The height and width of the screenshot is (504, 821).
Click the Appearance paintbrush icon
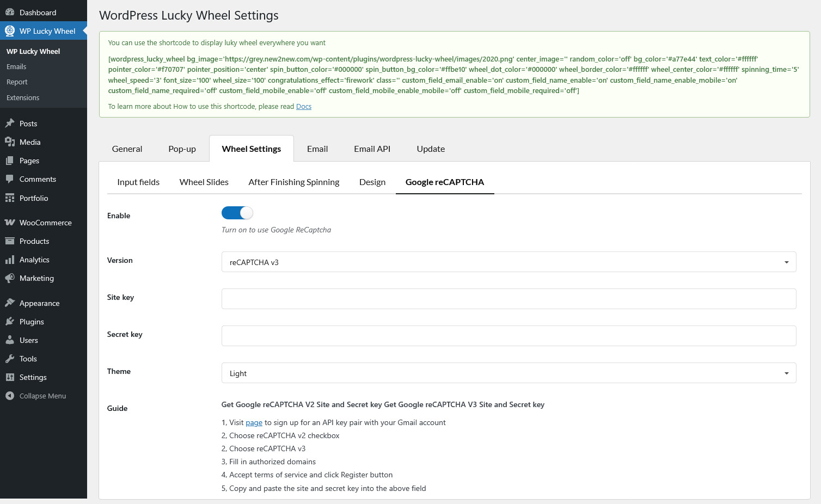point(10,303)
